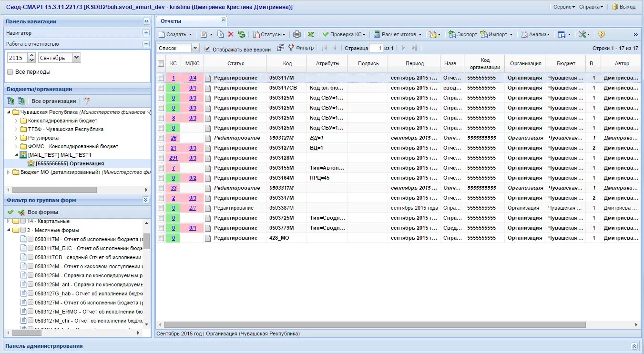Click the Все организации button
Viewport: 644px width, 354px height.
tap(54, 101)
